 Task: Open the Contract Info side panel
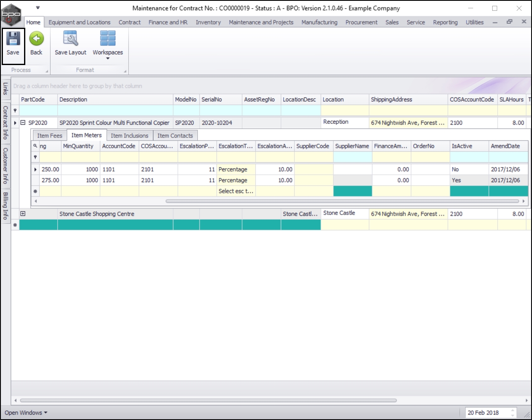pos(5,122)
